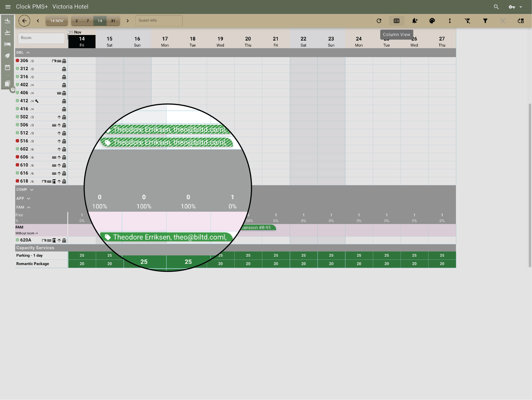Click the bell with plus notification icon

pos(414,21)
